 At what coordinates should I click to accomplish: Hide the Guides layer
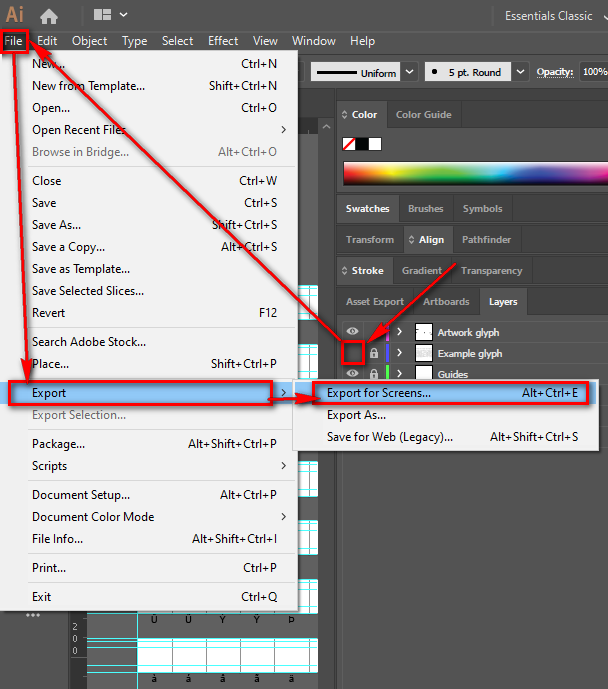point(352,374)
